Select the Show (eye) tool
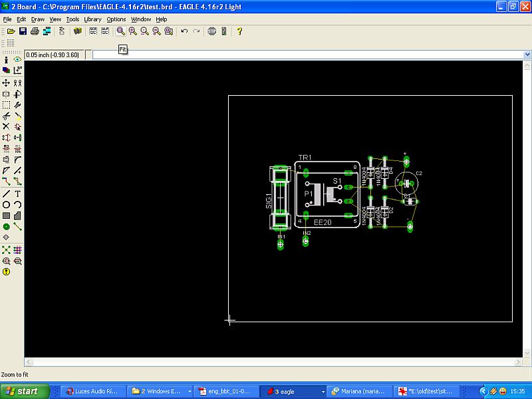 18,60
